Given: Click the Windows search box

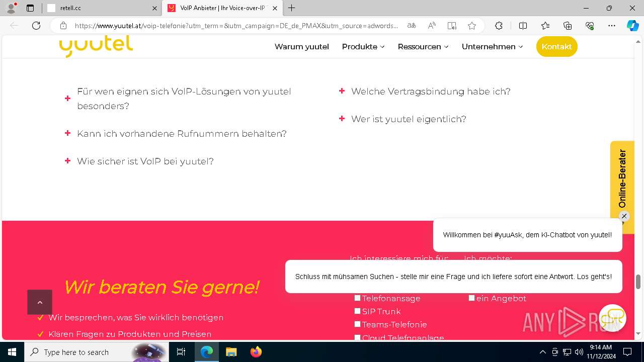Looking at the screenshot, I should 96,352.
